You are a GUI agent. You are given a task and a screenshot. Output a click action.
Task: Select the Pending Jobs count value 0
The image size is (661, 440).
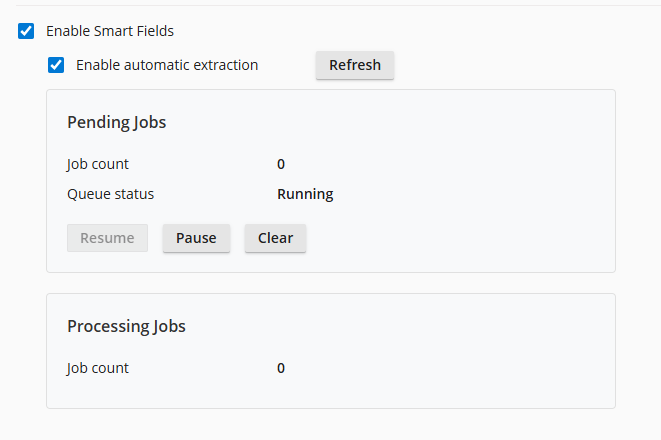pos(281,164)
